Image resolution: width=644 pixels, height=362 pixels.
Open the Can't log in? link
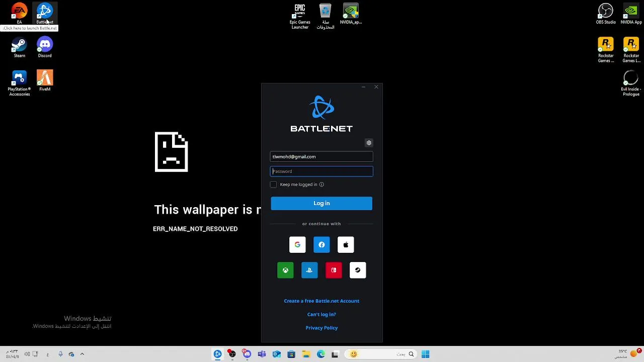point(321,314)
